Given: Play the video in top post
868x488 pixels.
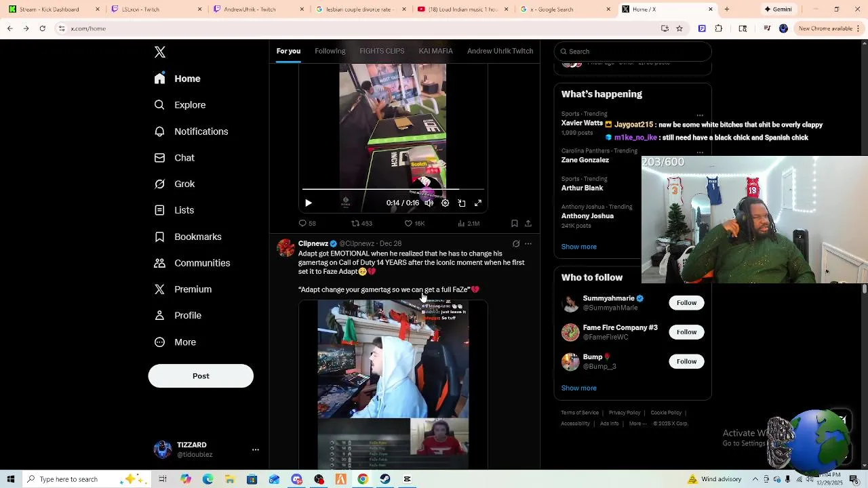Looking at the screenshot, I should point(309,203).
